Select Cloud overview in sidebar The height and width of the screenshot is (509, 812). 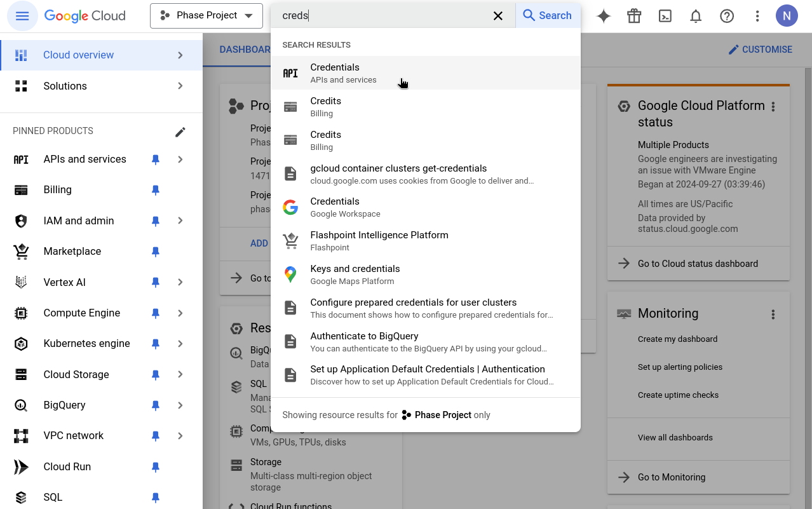click(101, 55)
